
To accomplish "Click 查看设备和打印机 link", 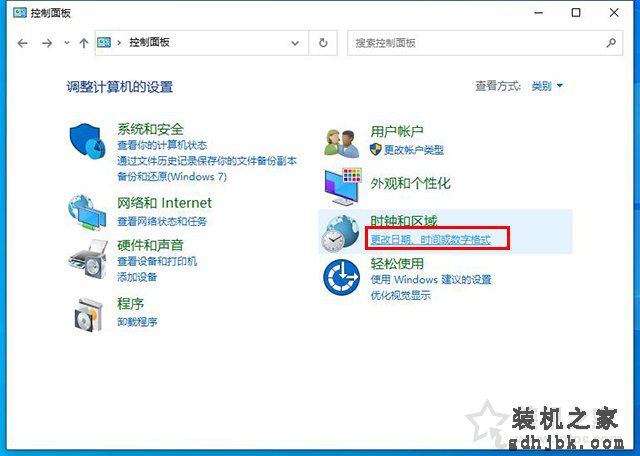I will tap(157, 261).
